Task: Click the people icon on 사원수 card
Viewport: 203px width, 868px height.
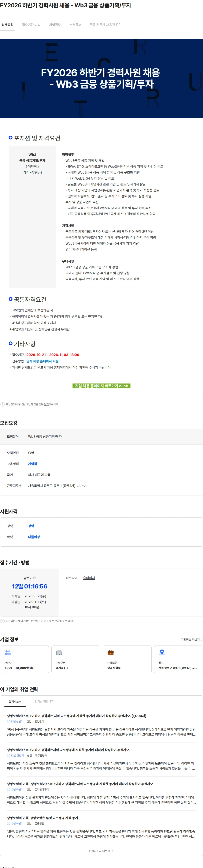Action: [x=8, y=652]
